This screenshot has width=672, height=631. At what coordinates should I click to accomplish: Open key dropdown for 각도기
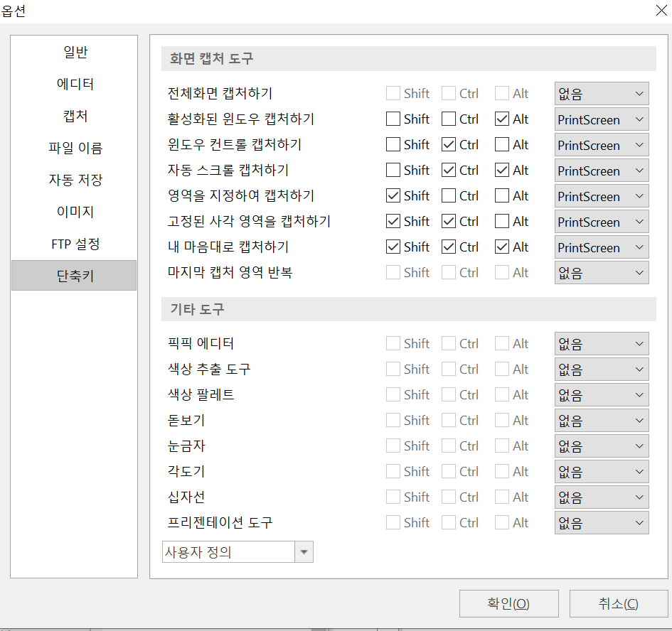point(602,472)
